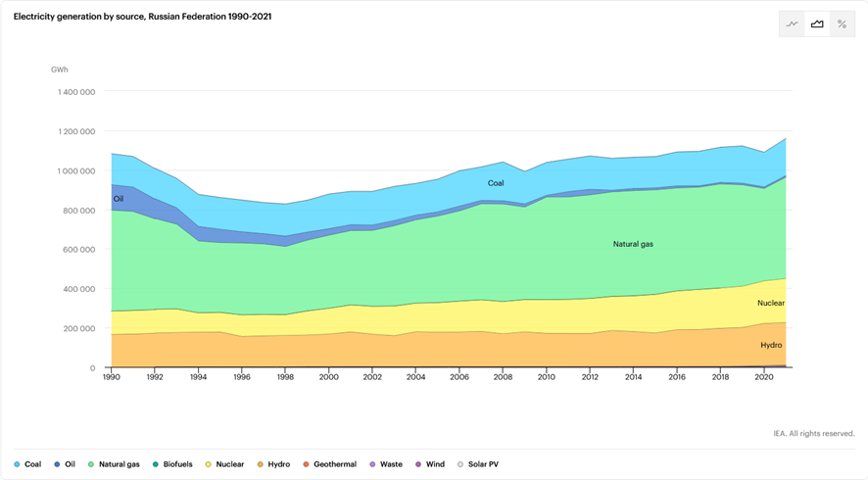Toggle Biofuels legend entry

coord(172,464)
